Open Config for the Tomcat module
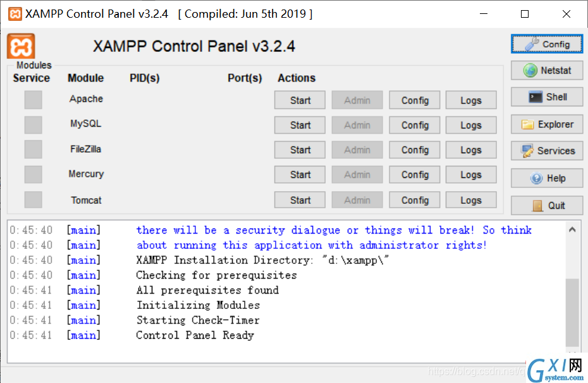The image size is (588, 383). 415,200
